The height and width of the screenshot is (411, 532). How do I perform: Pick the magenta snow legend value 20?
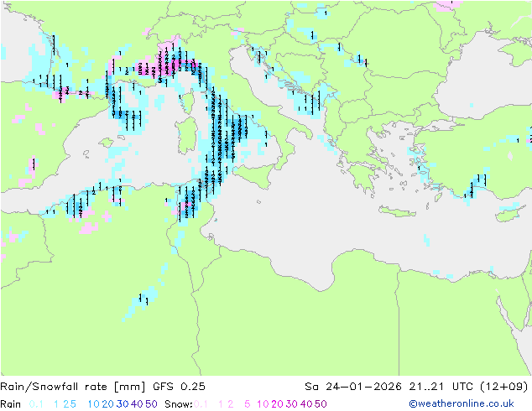(277, 404)
